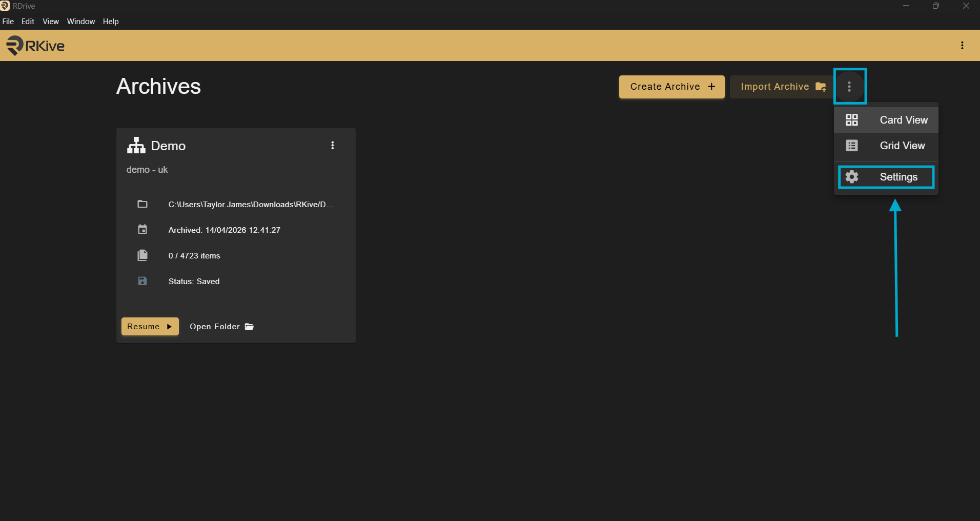Click the play arrow on Resume button
This screenshot has width=980, height=521.
(169, 327)
